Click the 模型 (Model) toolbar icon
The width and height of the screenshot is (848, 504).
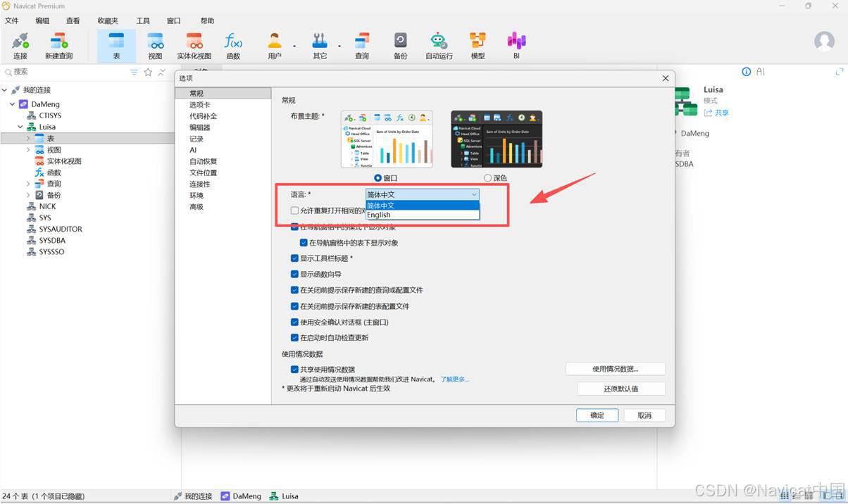coord(478,46)
